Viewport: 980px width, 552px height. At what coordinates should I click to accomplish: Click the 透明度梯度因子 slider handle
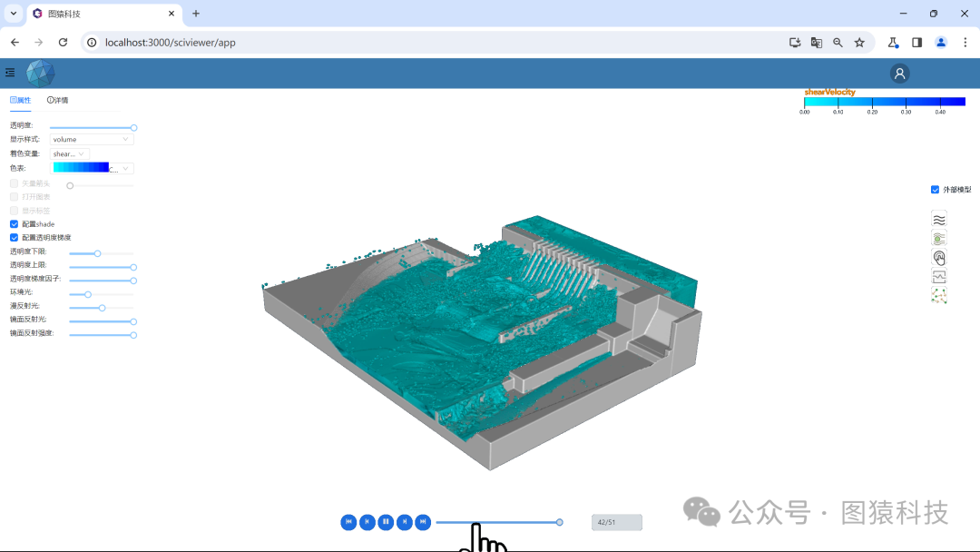click(x=133, y=281)
